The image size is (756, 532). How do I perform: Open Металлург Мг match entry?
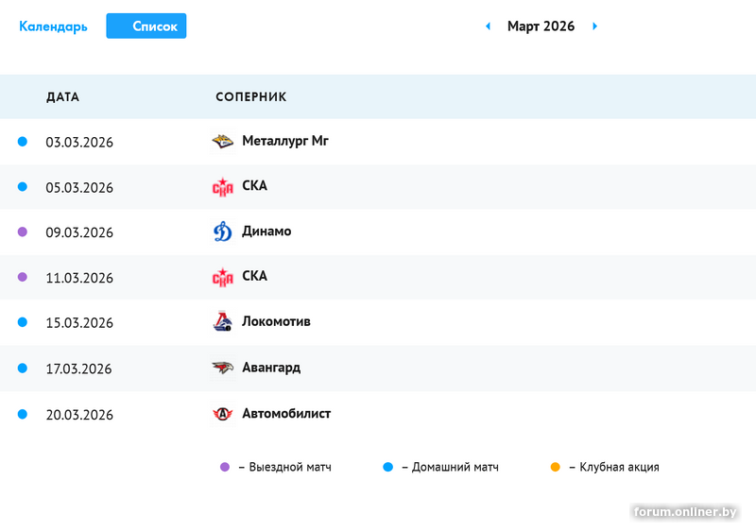284,141
